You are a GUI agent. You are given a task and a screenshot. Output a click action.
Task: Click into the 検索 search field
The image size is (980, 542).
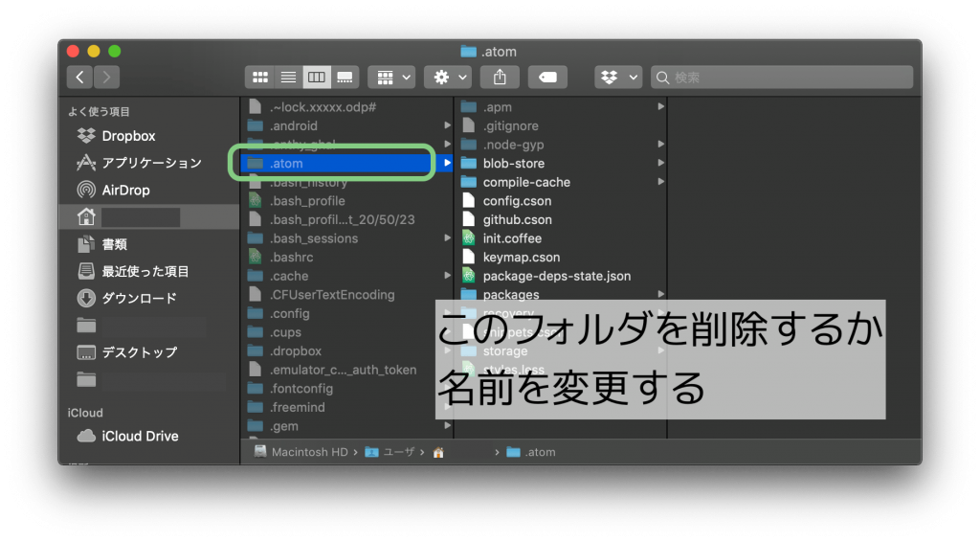click(782, 77)
